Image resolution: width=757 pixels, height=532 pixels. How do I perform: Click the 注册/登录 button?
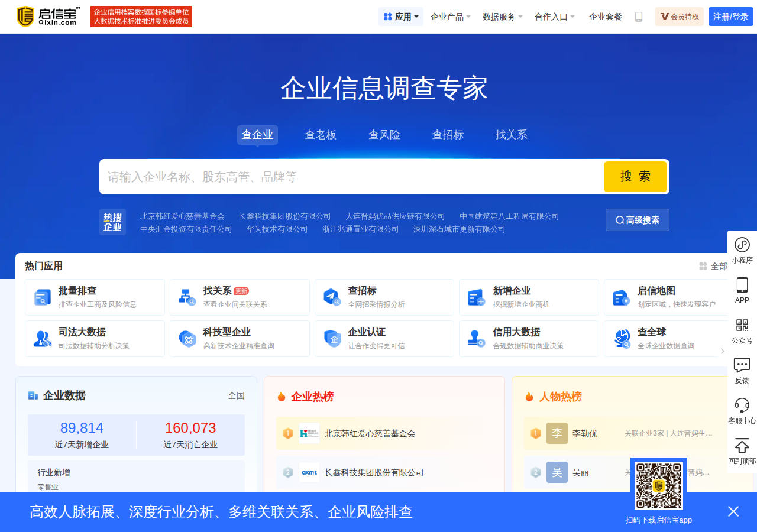click(731, 17)
